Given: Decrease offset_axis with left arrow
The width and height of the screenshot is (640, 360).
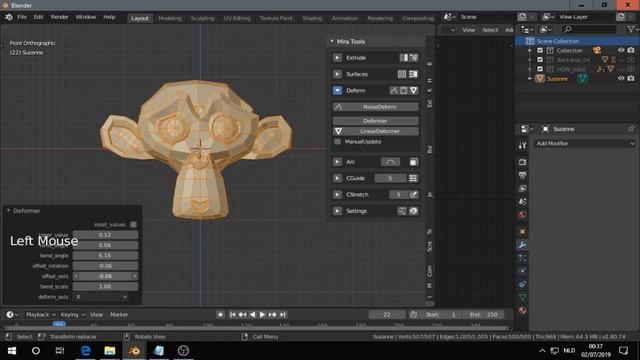Looking at the screenshot, I should pos(76,276).
